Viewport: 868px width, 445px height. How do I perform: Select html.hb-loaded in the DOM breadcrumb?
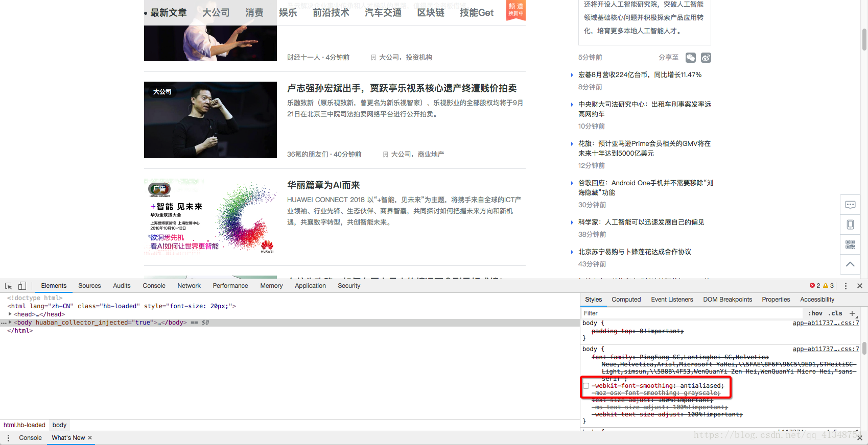[25, 425]
